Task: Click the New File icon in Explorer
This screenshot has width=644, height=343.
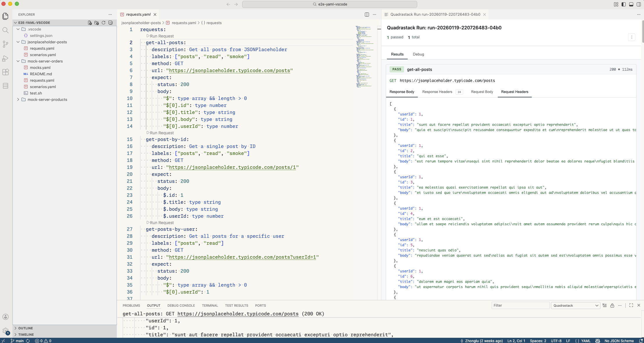Action: pos(90,22)
